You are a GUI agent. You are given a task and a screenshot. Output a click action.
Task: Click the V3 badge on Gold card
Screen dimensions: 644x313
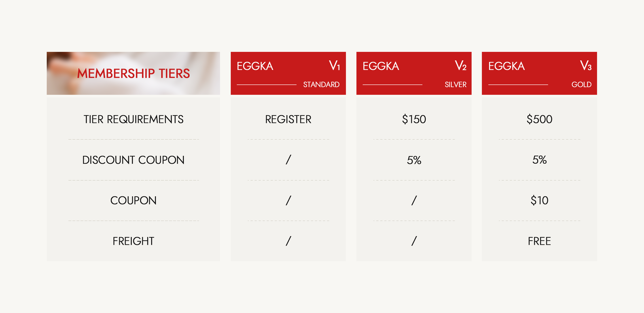(x=585, y=66)
